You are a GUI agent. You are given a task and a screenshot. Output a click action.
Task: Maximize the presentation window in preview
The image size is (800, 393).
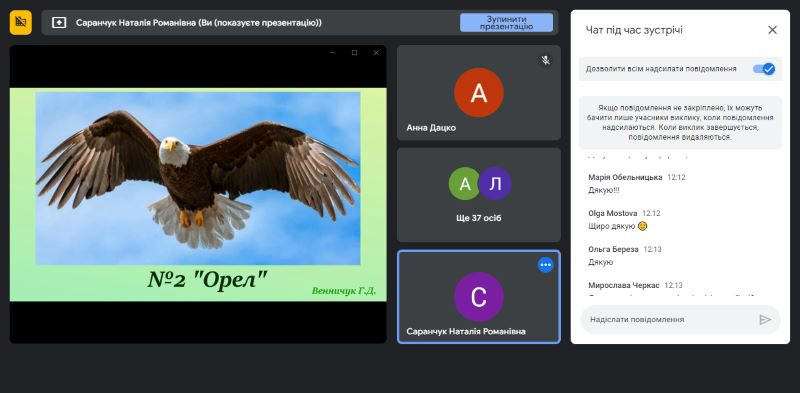click(354, 53)
